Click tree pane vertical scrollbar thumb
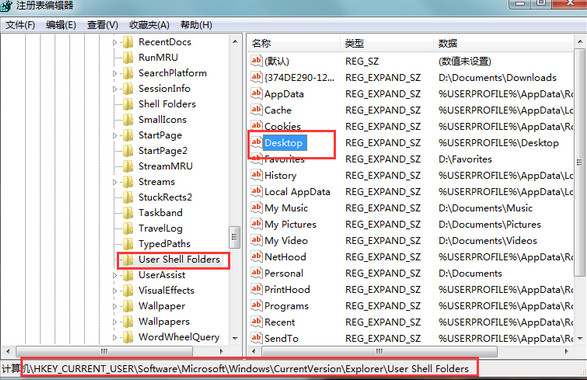Image resolution: width=587 pixels, height=380 pixels. (x=235, y=237)
